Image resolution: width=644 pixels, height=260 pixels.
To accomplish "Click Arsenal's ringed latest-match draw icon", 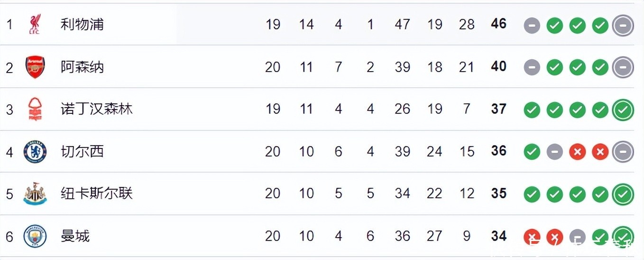I will [623, 68].
